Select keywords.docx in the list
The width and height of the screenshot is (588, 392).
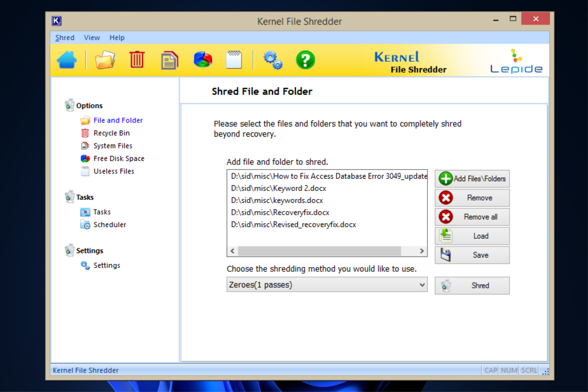[277, 200]
